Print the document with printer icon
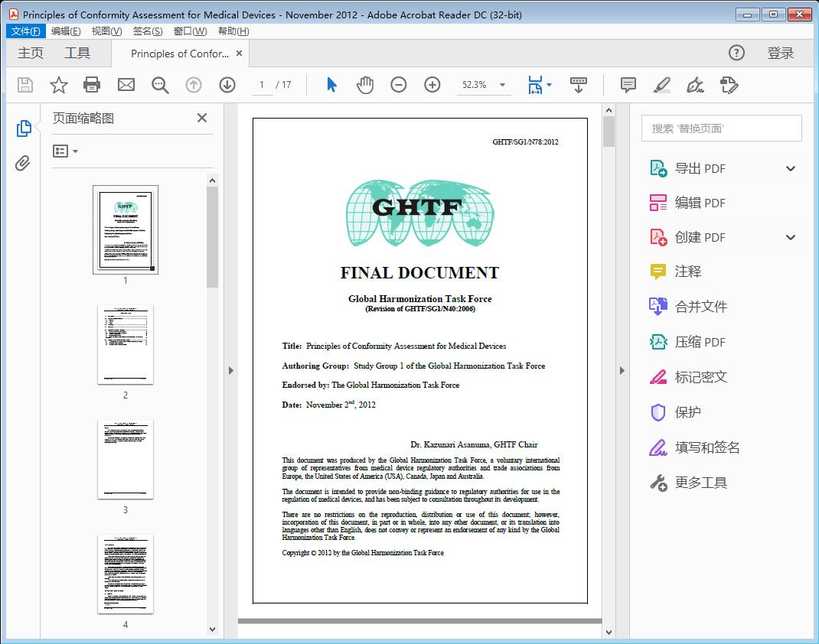819x644 pixels. tap(92, 85)
